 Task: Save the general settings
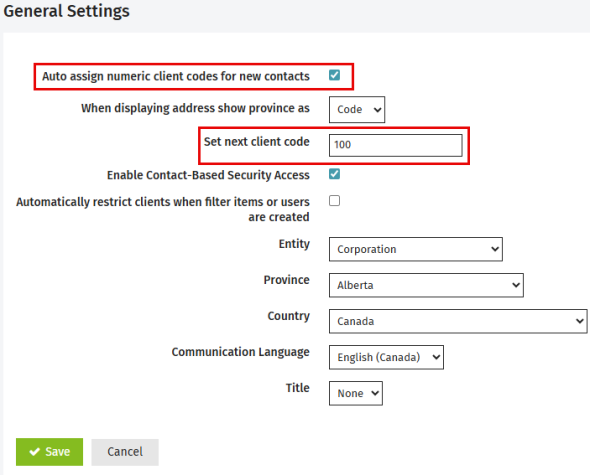tap(49, 452)
